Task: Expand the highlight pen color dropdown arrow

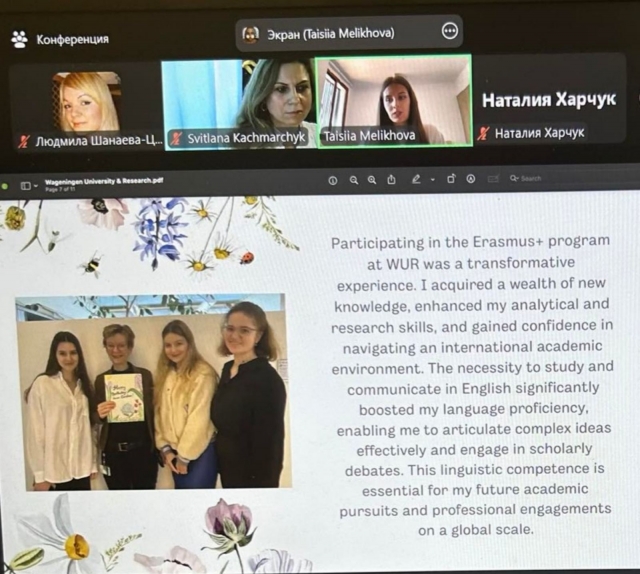Action: click(431, 180)
